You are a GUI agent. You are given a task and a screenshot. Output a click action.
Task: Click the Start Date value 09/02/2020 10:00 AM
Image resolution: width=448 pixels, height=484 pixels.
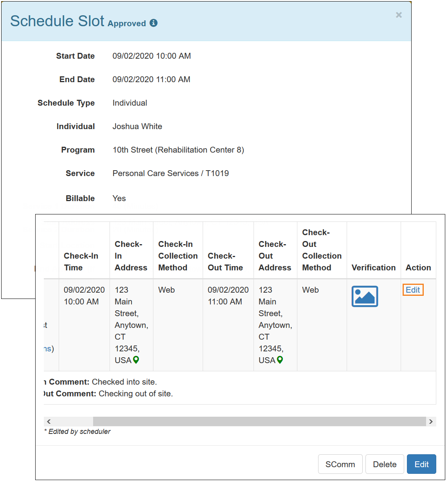(x=152, y=56)
